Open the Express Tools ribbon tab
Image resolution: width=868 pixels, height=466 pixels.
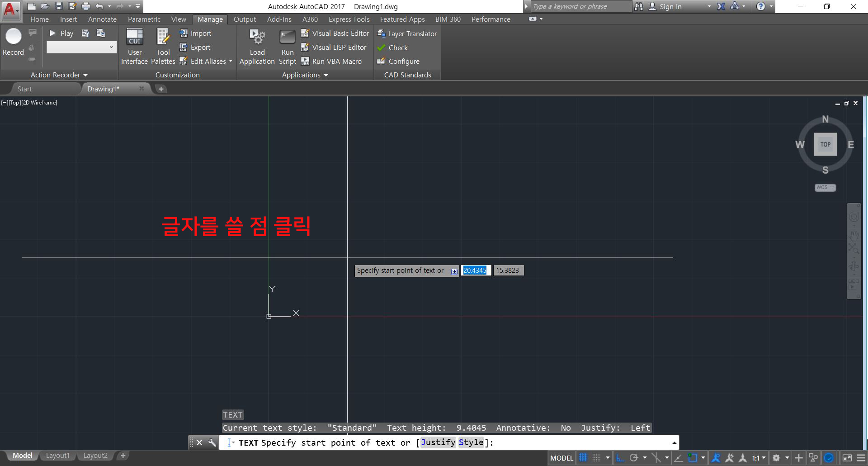click(349, 19)
